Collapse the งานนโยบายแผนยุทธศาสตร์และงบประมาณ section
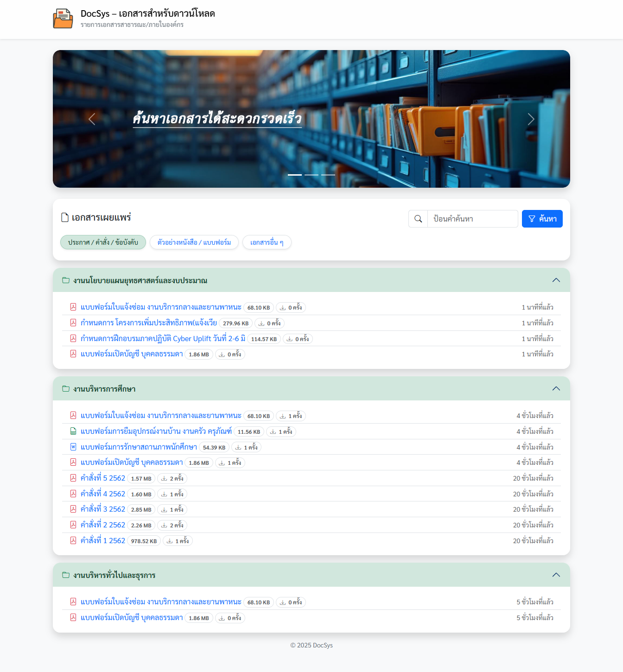 (x=556, y=280)
